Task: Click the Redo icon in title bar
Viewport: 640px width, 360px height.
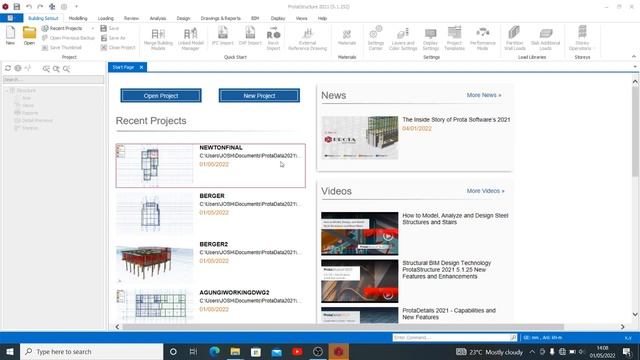Action: [x=40, y=7]
